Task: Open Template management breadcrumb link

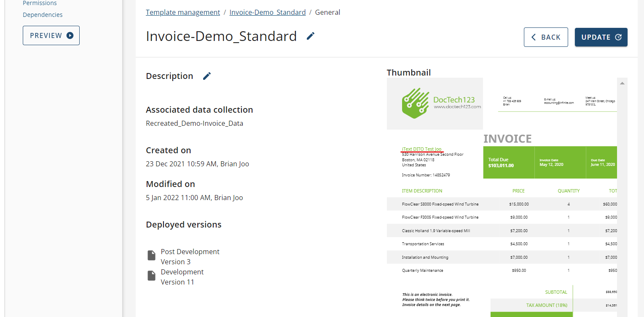Action: (x=183, y=12)
